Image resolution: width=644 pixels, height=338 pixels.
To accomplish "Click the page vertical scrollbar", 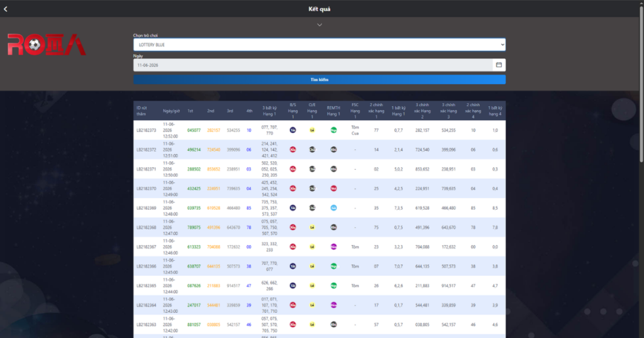I will 641,82.
